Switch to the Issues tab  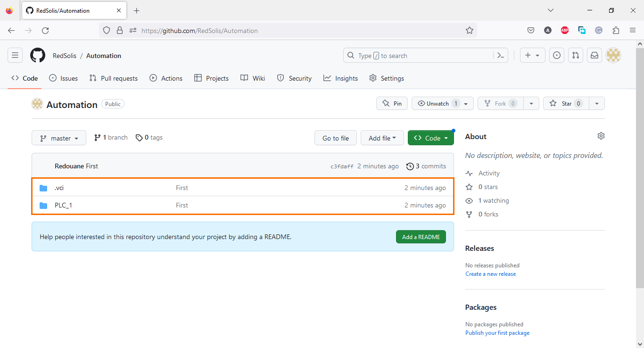(64, 78)
